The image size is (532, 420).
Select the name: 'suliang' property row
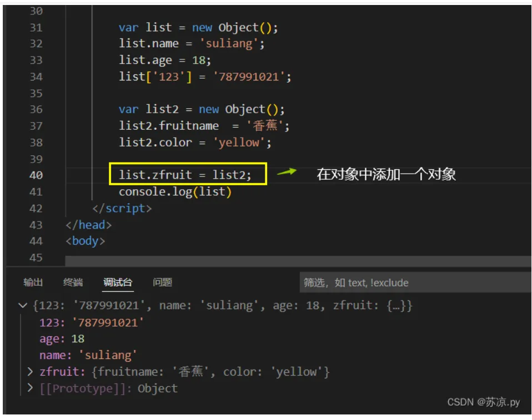88,355
